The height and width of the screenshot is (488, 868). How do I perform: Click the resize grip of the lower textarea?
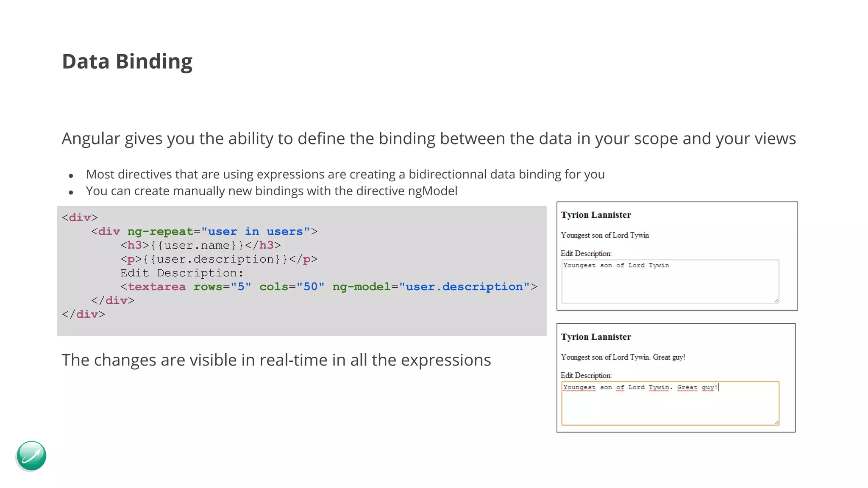tap(776, 422)
